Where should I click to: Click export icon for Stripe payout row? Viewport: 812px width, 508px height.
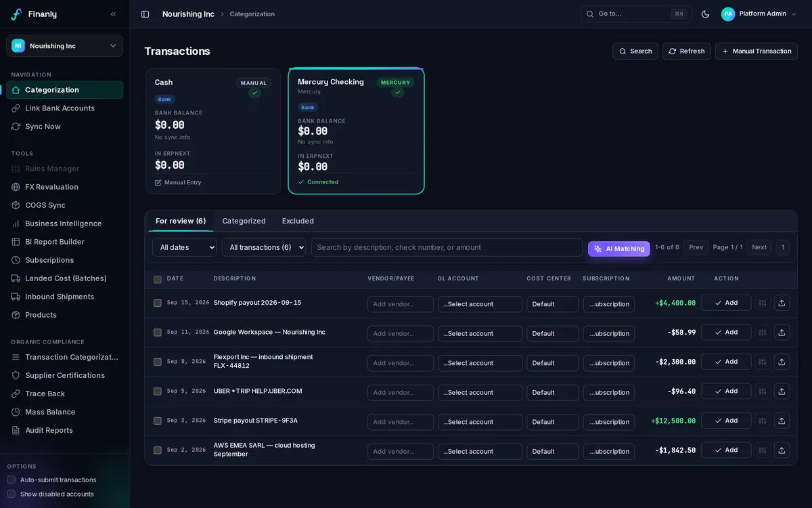click(782, 421)
